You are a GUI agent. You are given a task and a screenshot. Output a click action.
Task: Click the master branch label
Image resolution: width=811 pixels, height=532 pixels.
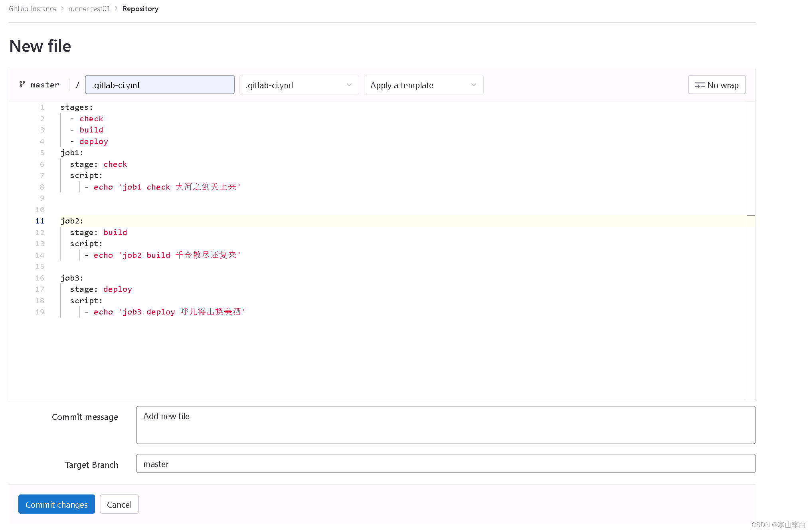point(45,85)
